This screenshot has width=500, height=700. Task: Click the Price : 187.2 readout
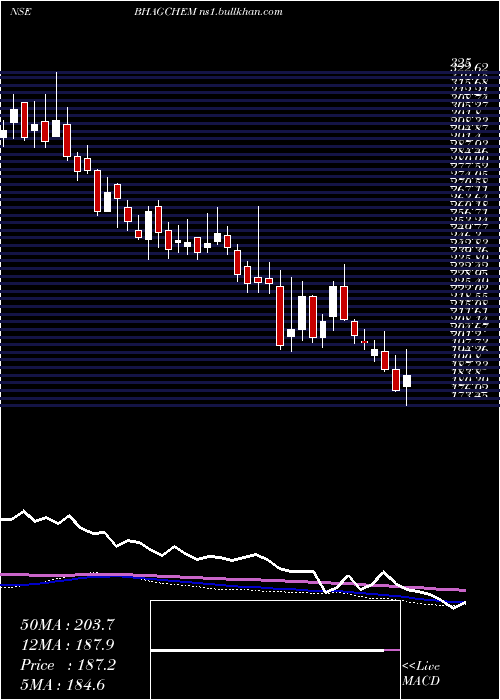coord(68,665)
